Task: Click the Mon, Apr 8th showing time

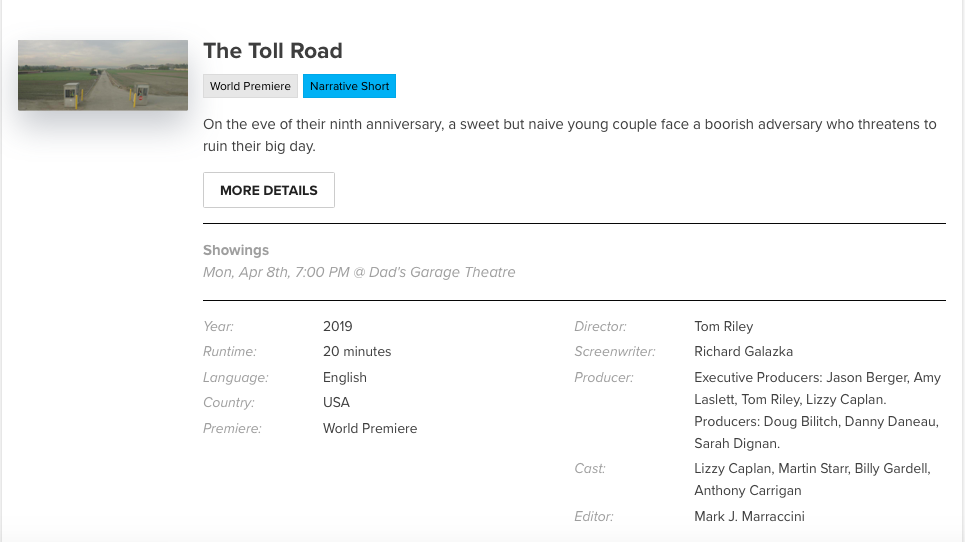Action: 359,272
